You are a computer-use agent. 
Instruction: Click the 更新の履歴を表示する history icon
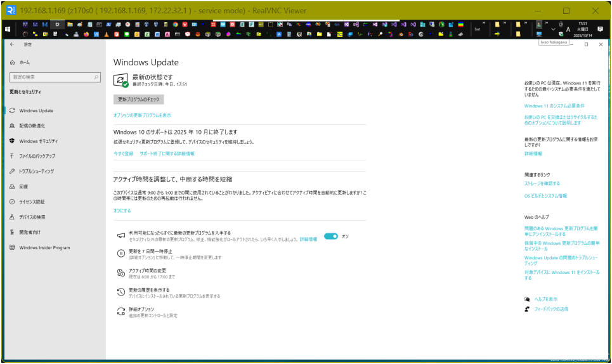pos(121,292)
